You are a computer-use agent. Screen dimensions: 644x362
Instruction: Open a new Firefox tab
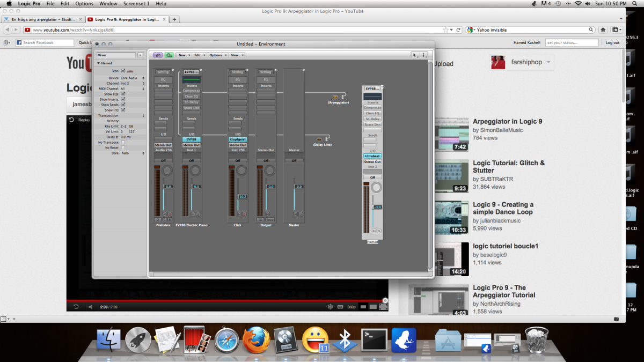175,19
